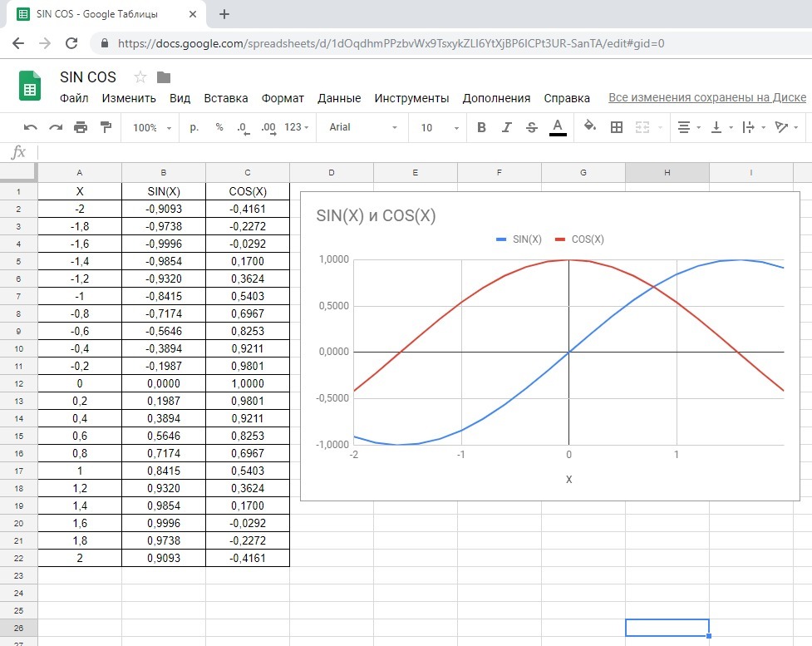Open the Файл menu
This screenshot has height=646, width=812.
74,98
